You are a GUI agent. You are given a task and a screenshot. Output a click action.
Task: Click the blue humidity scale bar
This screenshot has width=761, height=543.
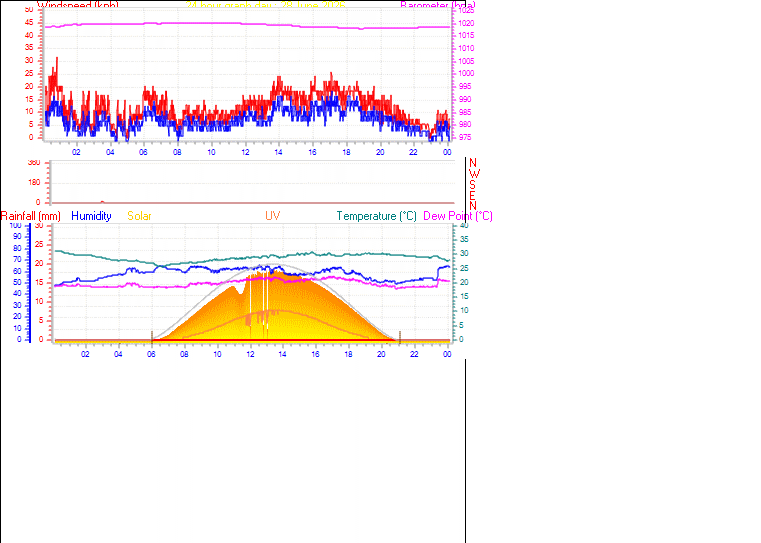(x=30, y=283)
